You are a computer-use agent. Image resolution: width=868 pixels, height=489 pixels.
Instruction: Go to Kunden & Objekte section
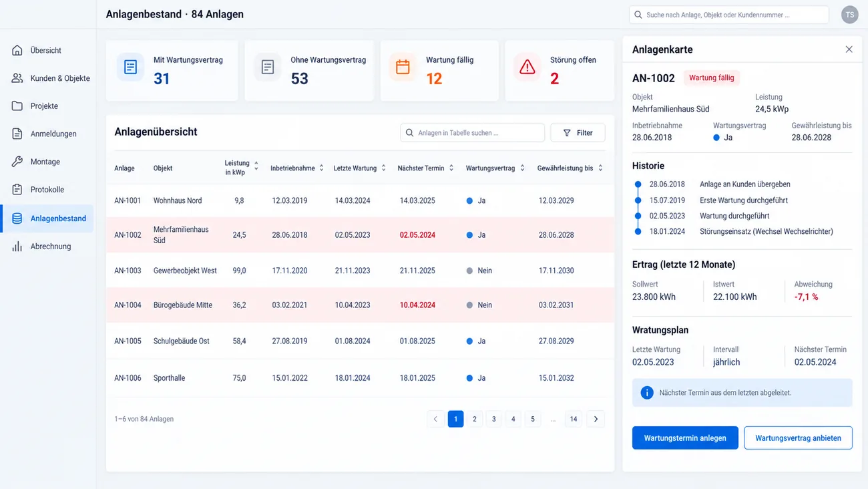click(x=48, y=78)
